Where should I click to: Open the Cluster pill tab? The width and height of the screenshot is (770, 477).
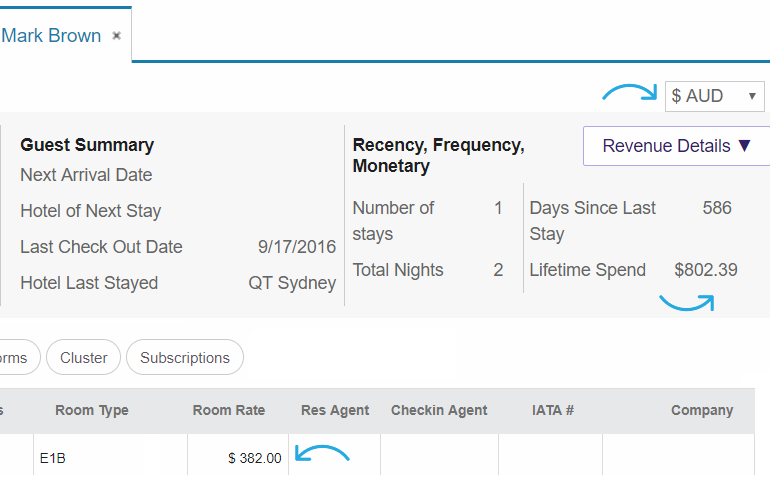(x=83, y=358)
